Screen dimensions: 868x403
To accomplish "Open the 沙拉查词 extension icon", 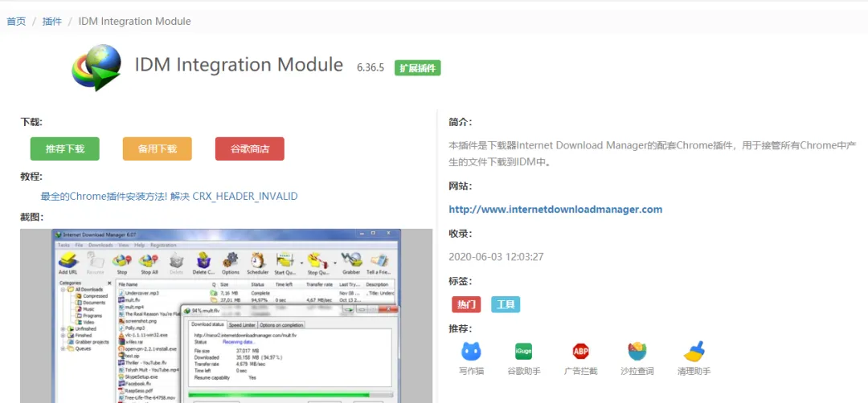I will point(637,351).
